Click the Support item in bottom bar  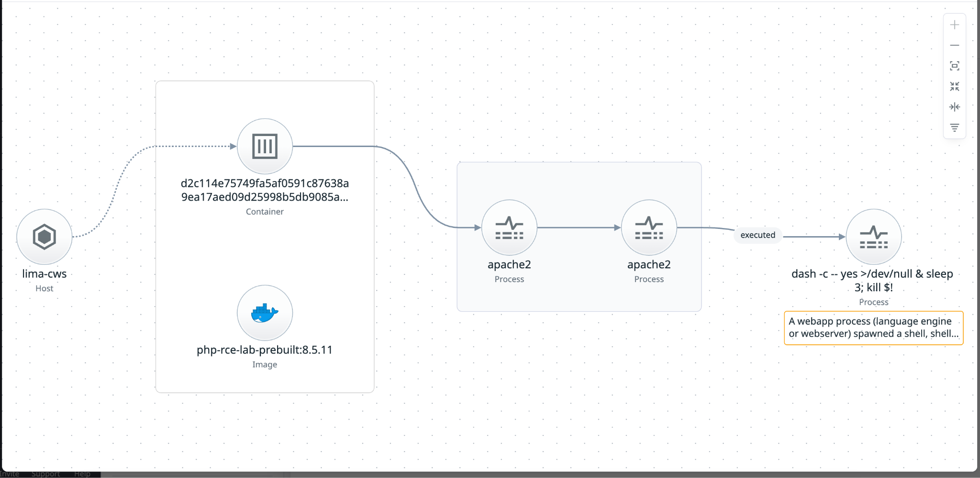pos(45,474)
